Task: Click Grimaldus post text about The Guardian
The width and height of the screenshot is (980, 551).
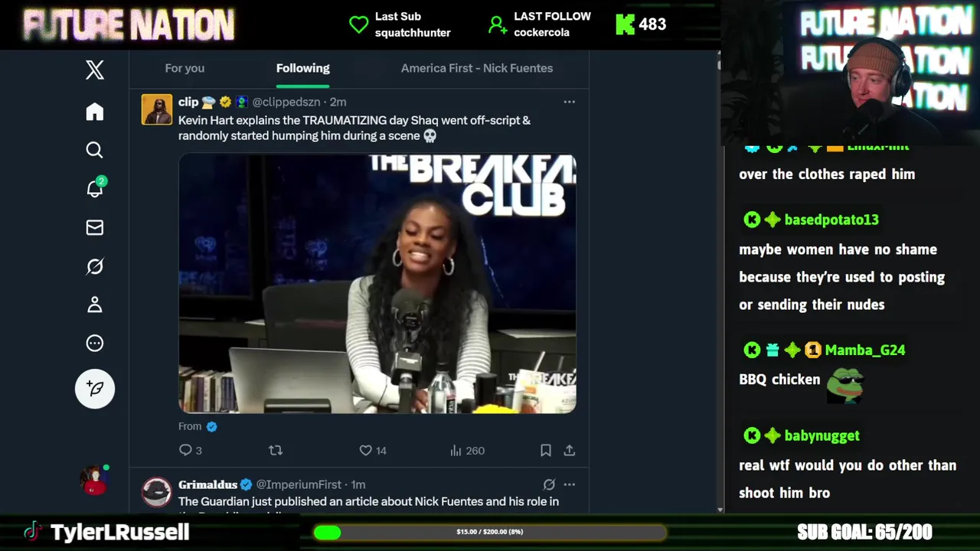Action: (x=368, y=501)
